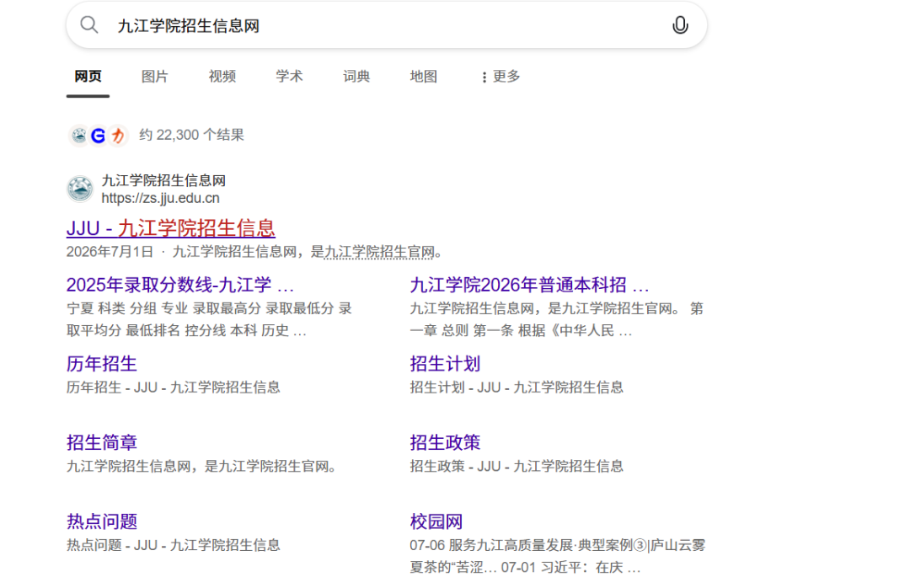Click the magnifier search icon
910x588 pixels.
[88, 25]
